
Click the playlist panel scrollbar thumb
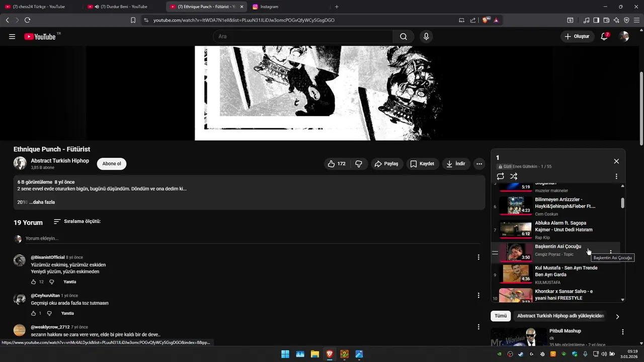point(622,203)
